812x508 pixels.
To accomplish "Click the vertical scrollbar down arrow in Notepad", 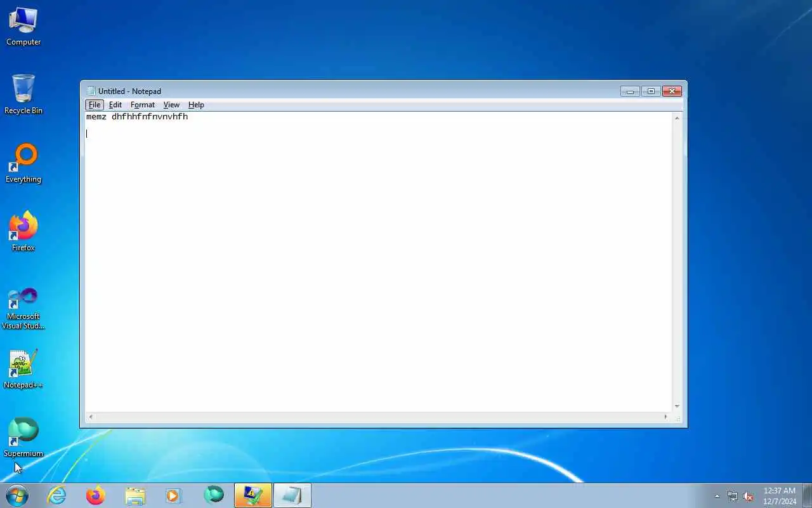I will [677, 406].
